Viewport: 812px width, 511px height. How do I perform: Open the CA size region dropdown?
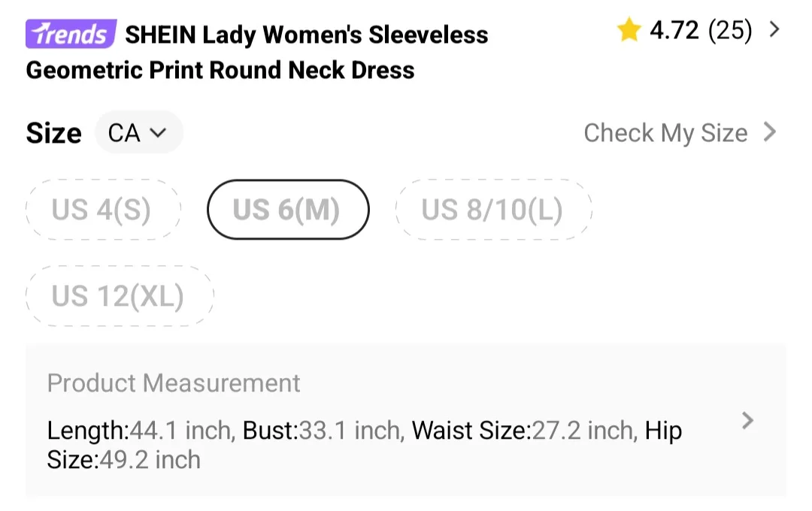pyautogui.click(x=139, y=132)
